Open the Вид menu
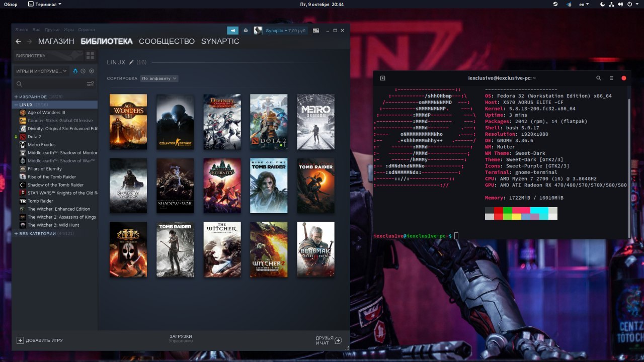 pos(36,30)
